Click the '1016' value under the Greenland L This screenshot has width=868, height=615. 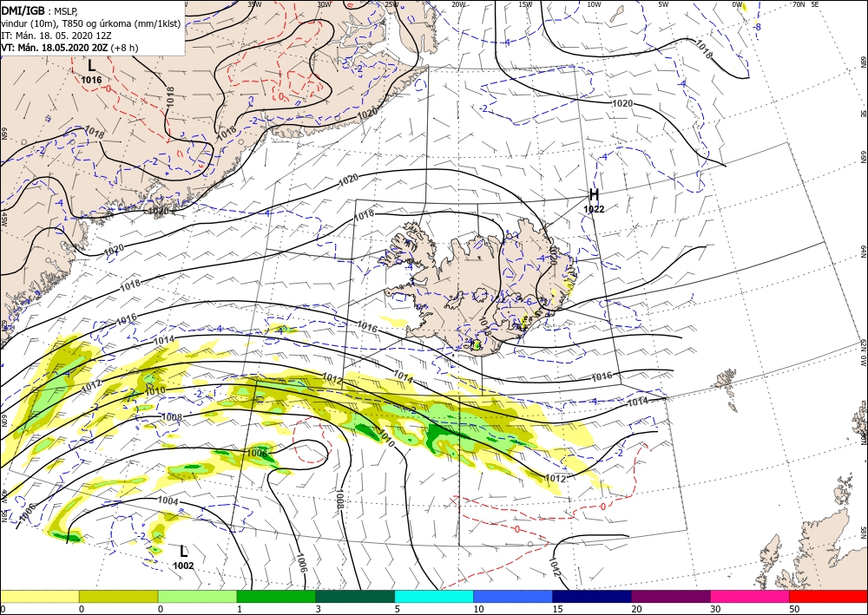point(91,80)
